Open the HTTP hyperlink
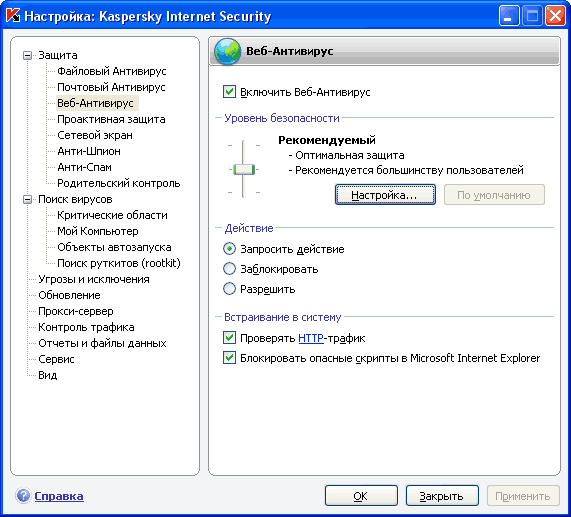Image resolution: width=571 pixels, height=517 pixels. 311,338
